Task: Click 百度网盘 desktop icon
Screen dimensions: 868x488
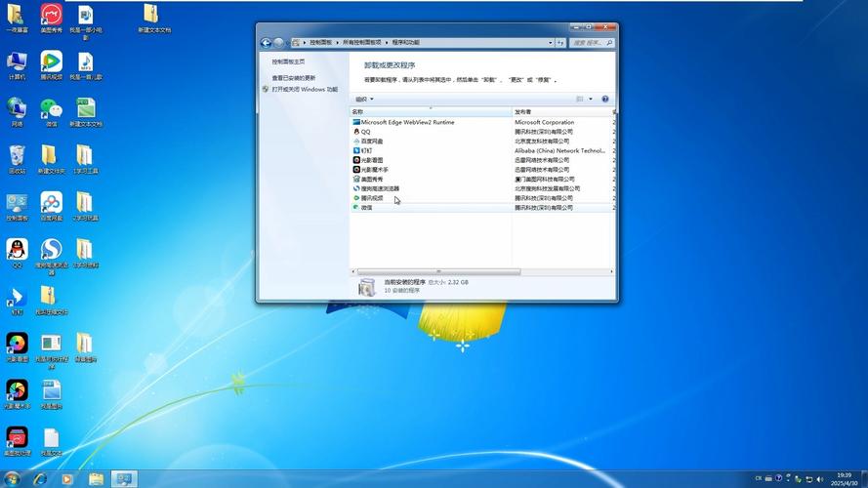Action: pos(51,208)
